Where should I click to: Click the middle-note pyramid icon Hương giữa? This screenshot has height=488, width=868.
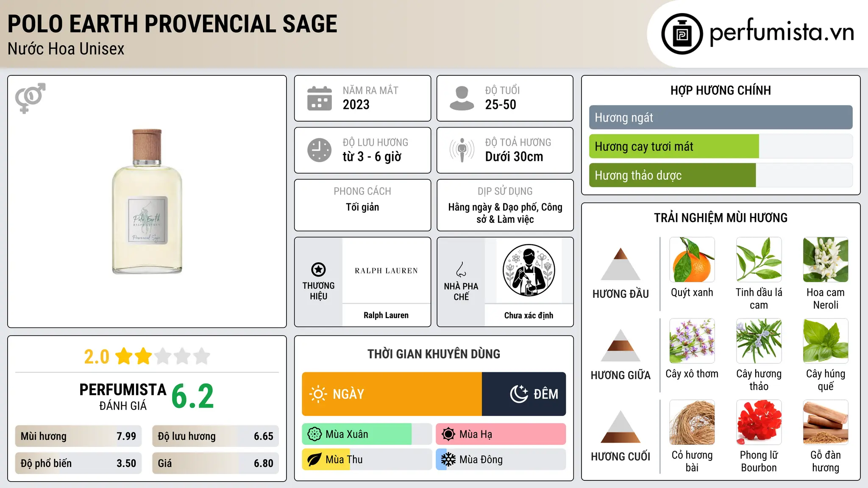click(x=620, y=345)
